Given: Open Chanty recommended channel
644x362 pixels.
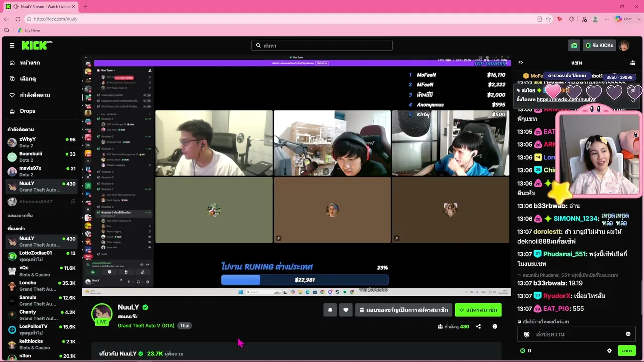Looking at the screenshot, I should pos(41,315).
